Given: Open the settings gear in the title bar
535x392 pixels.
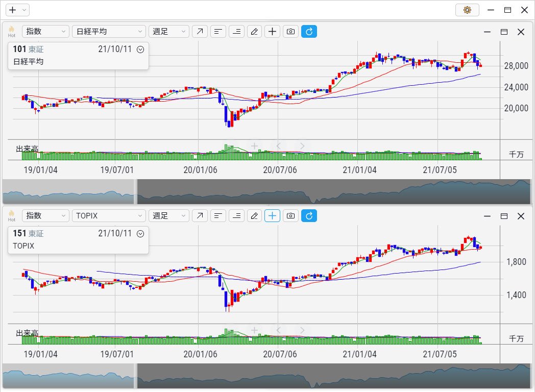Looking at the screenshot, I should (467, 10).
